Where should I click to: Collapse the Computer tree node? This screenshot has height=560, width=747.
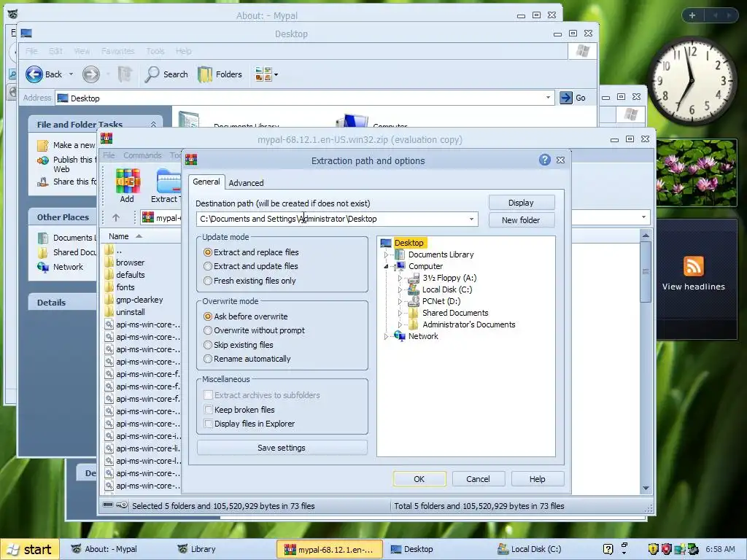pyautogui.click(x=387, y=266)
